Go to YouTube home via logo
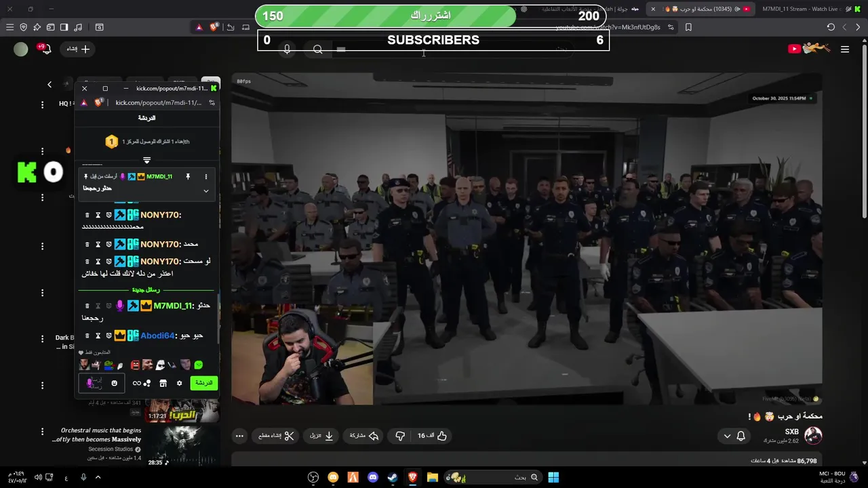 point(809,48)
